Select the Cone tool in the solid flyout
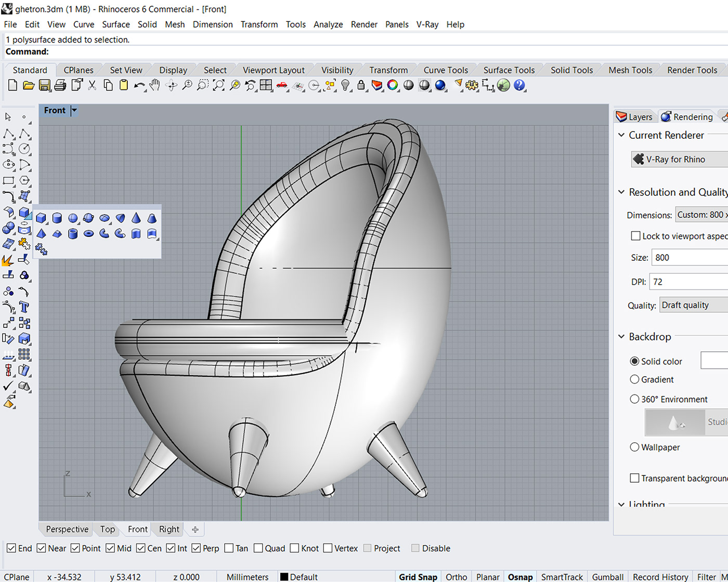The width and height of the screenshot is (728, 582). tap(136, 218)
